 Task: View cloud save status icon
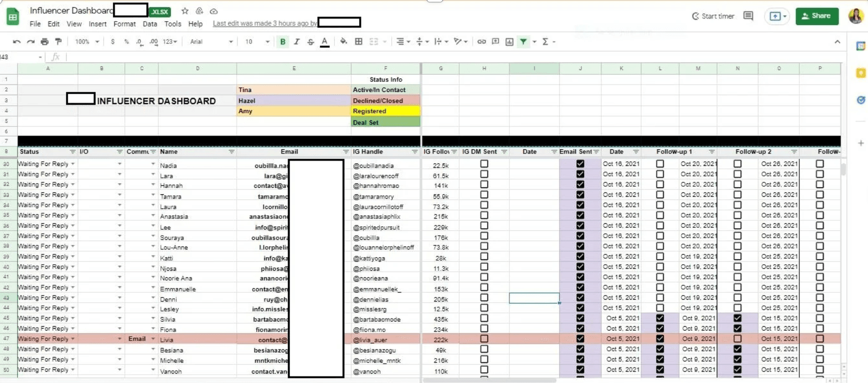pos(214,11)
